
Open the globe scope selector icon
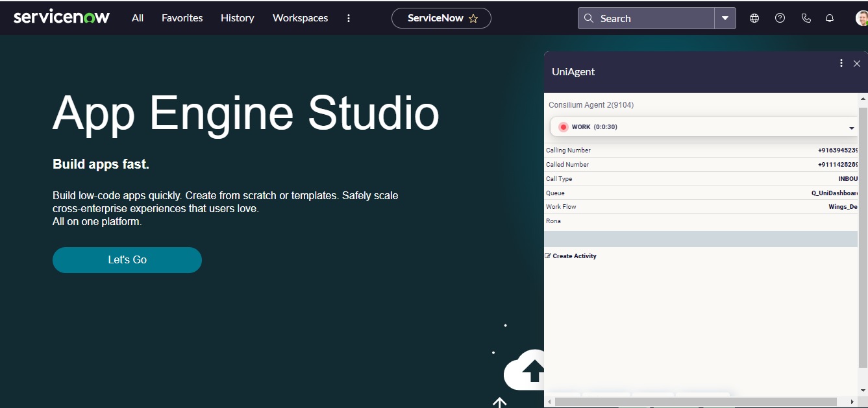[x=754, y=18]
